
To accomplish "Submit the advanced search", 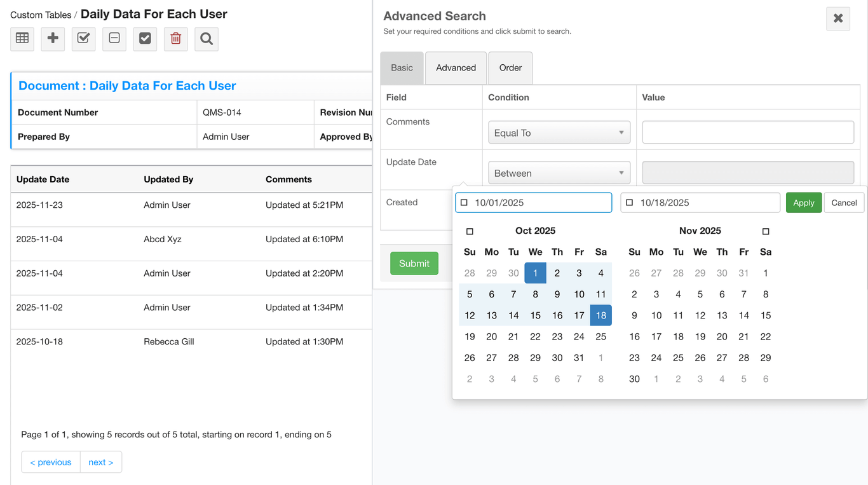I will pyautogui.click(x=414, y=263).
